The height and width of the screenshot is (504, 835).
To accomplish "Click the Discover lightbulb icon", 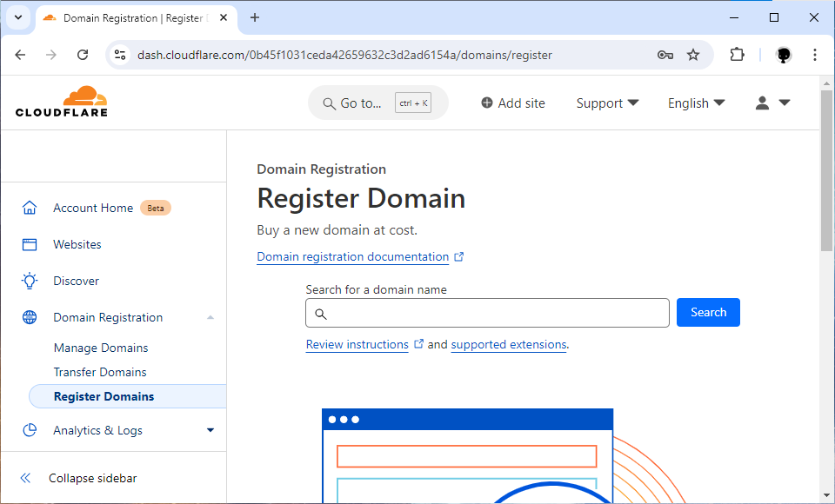I will tap(30, 281).
